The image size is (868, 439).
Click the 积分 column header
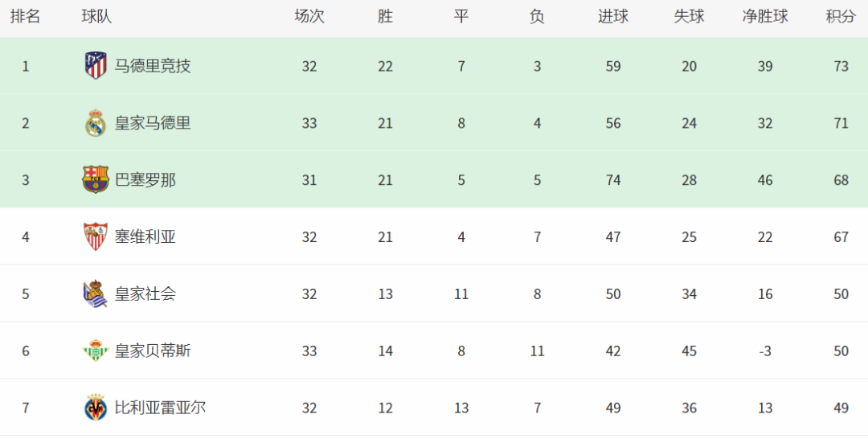(x=841, y=17)
